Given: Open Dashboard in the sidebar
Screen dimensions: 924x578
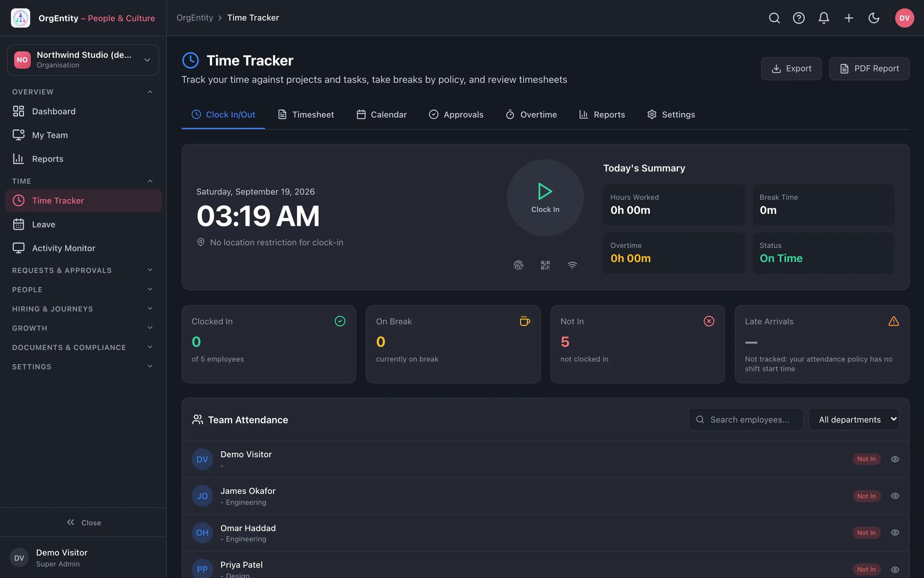Looking at the screenshot, I should tap(83, 111).
